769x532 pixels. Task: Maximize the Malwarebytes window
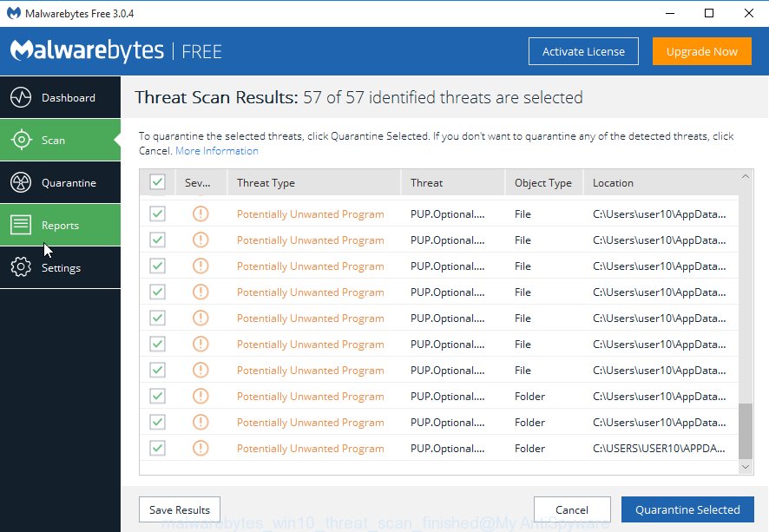point(709,13)
